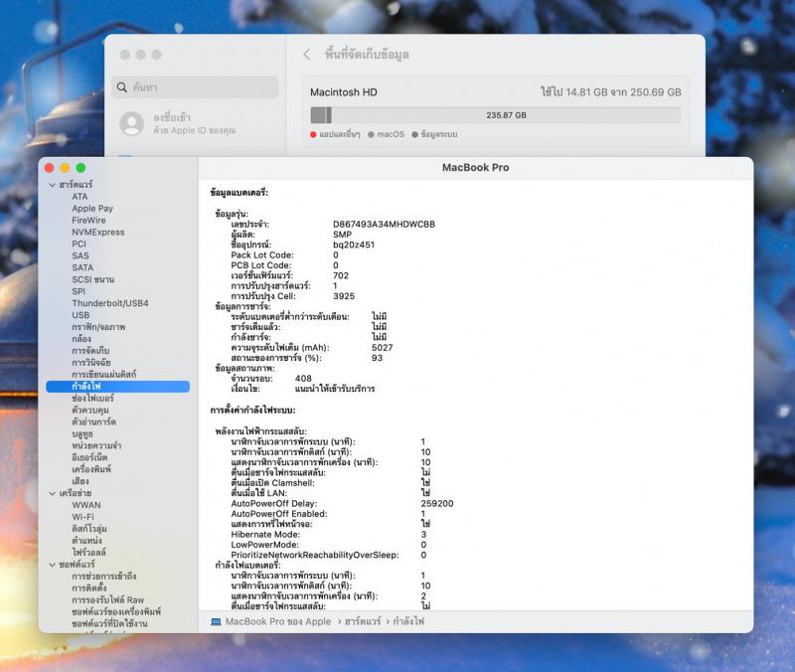Open FireWire hardware entry
Screen dimensions: 795x672
(88, 220)
